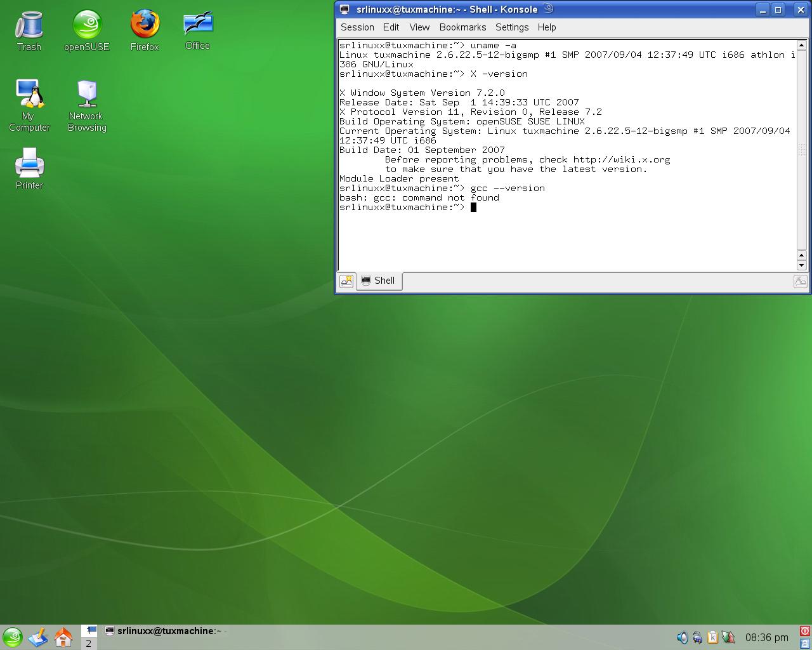
Task: Launch Firefox from the desktop
Action: pos(145,30)
